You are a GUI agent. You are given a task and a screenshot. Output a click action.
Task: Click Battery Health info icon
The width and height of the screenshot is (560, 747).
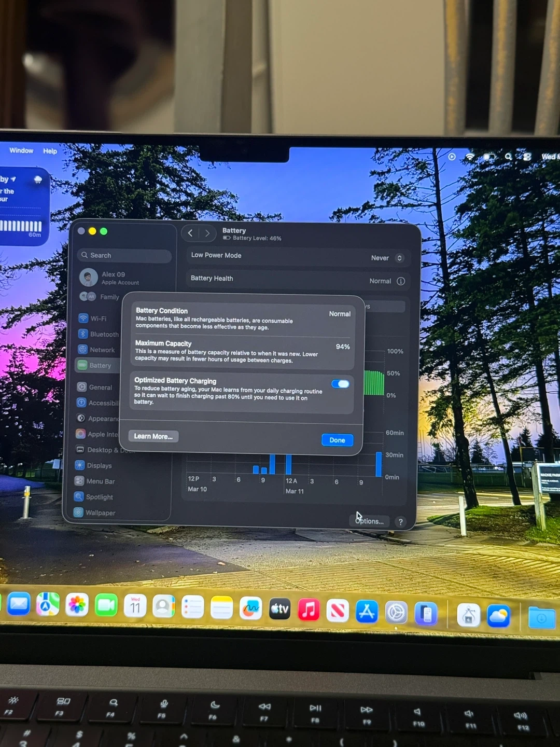[401, 281]
